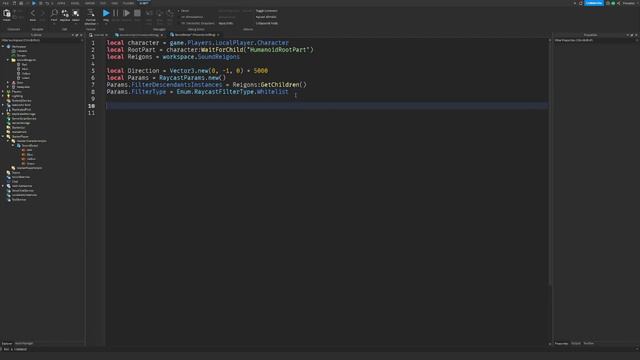Click the Pause button in the ribbon
Viewport: 640px width, 360px height.
pyautogui.click(x=116, y=14)
